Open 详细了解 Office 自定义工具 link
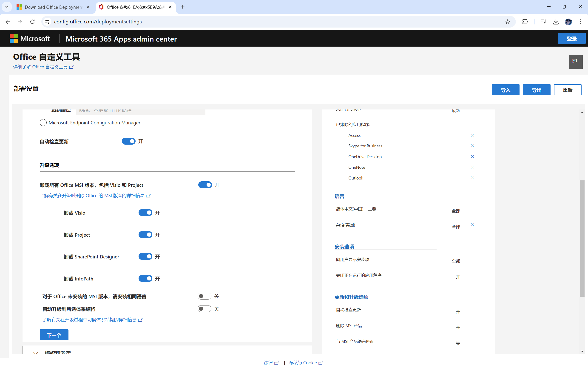Viewport: 588px width, 367px height. coord(43,67)
